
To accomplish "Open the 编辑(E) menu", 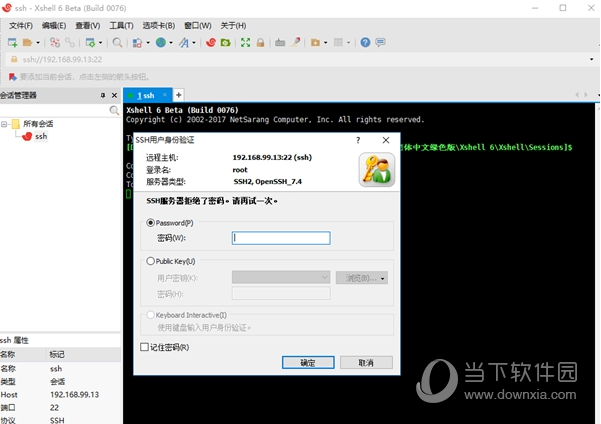I will [x=54, y=26].
